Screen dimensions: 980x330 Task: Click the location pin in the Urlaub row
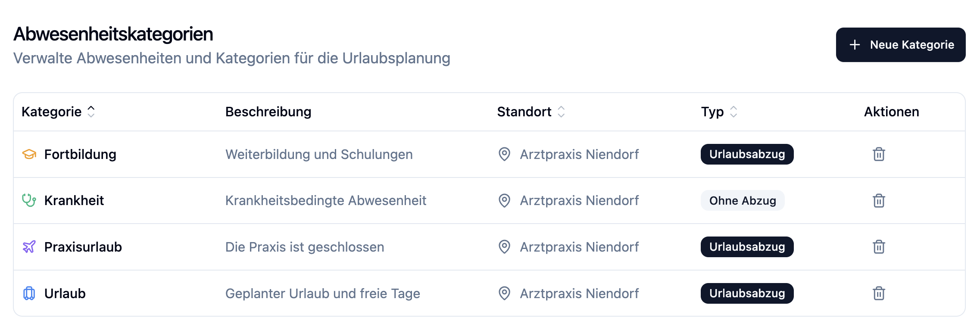pyautogui.click(x=504, y=293)
